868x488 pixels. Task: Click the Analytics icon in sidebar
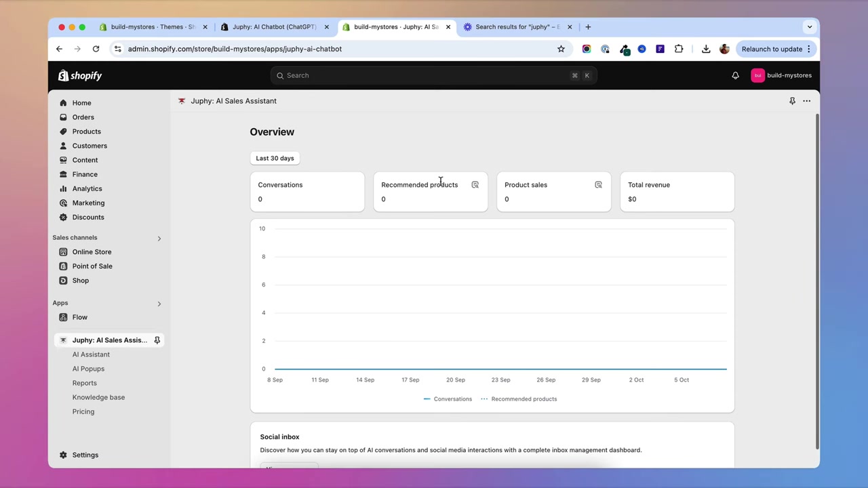click(x=63, y=188)
